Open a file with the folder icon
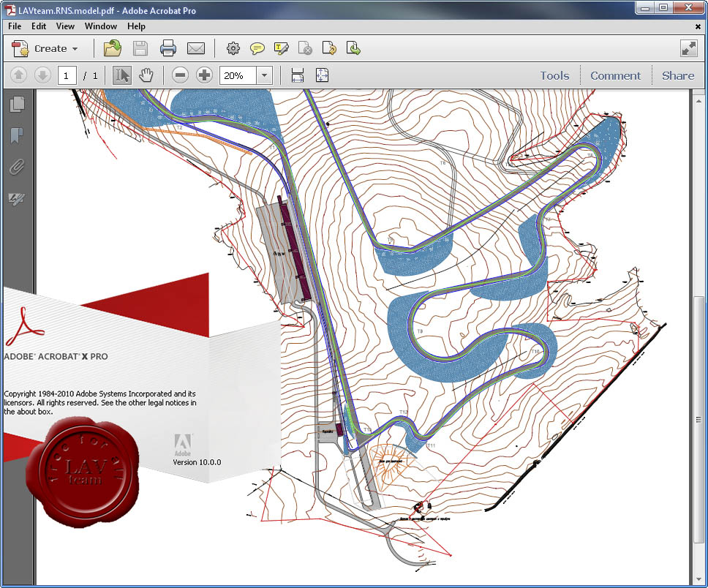This screenshot has width=708, height=588. (113, 48)
